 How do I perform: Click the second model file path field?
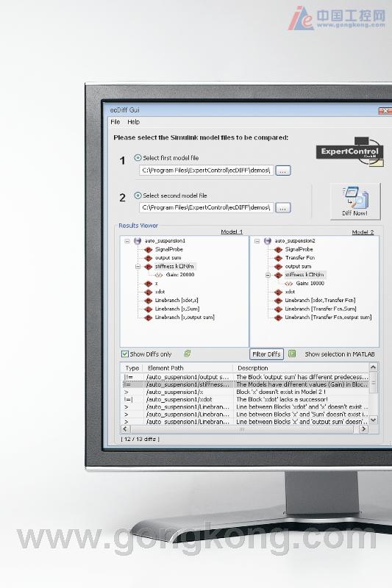pyautogui.click(x=207, y=207)
